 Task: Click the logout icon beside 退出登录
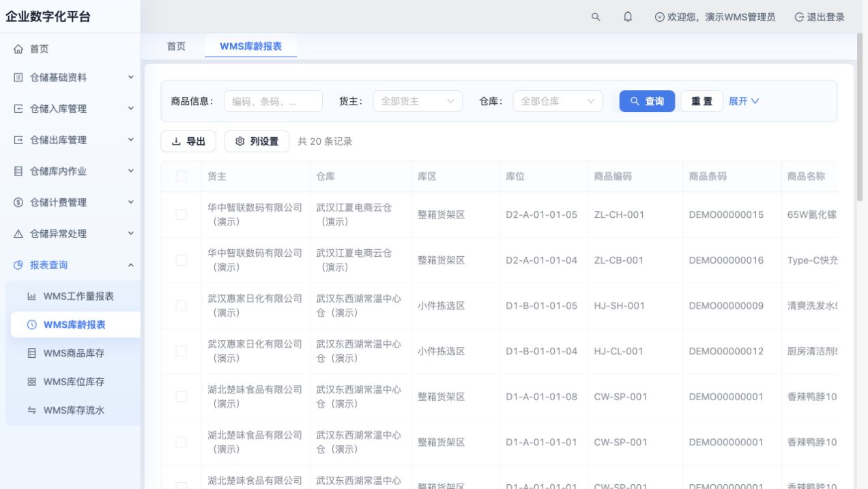pyautogui.click(x=799, y=17)
